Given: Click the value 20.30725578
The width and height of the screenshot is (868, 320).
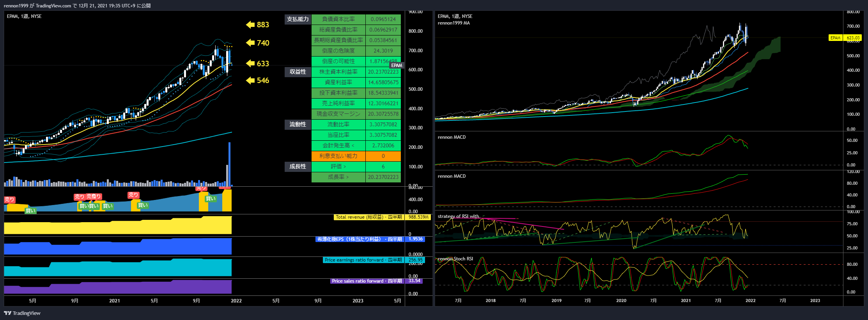Looking at the screenshot, I should pyautogui.click(x=383, y=114).
